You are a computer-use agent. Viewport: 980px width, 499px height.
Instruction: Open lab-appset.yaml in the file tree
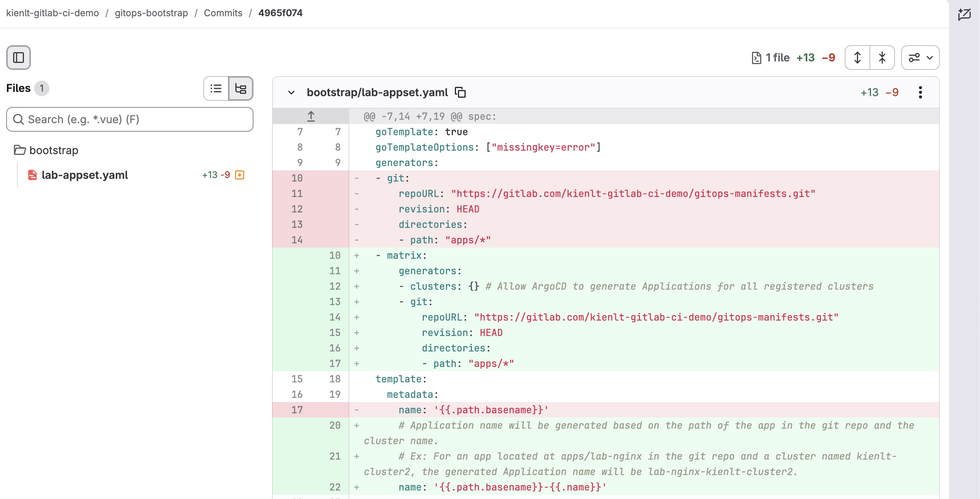(85, 175)
